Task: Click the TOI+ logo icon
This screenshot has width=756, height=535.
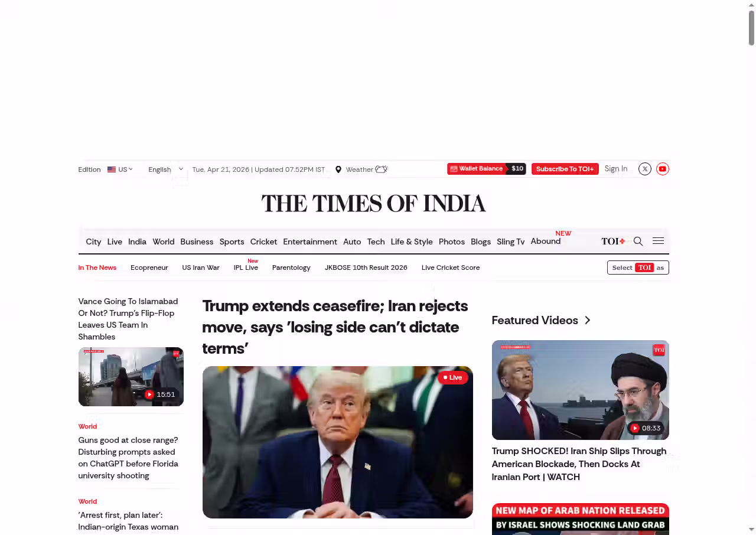Action: (x=613, y=241)
